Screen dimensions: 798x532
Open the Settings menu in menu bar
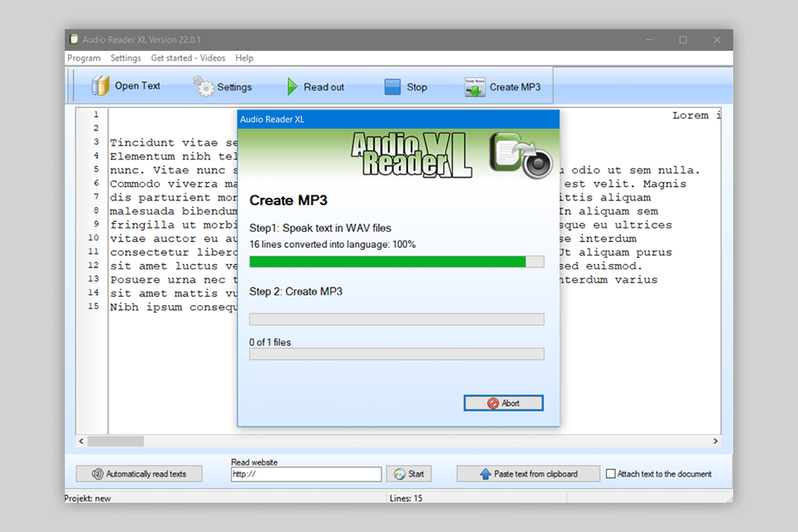pos(126,58)
